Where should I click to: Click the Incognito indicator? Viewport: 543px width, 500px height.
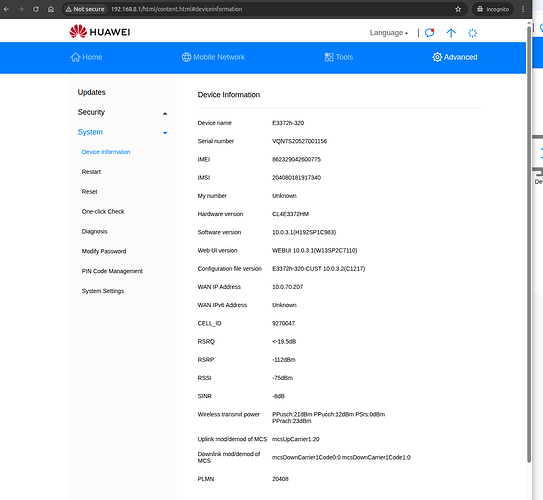pyautogui.click(x=493, y=9)
